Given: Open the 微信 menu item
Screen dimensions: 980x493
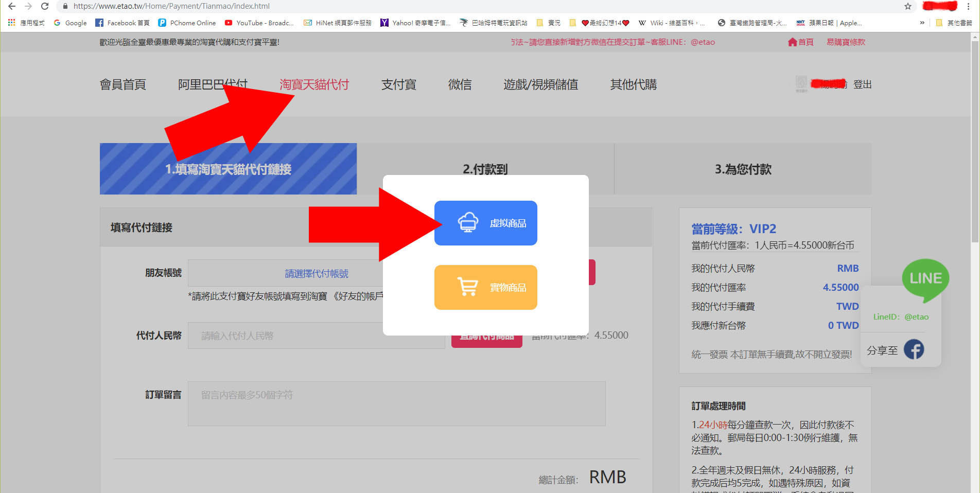Looking at the screenshot, I should click(460, 84).
